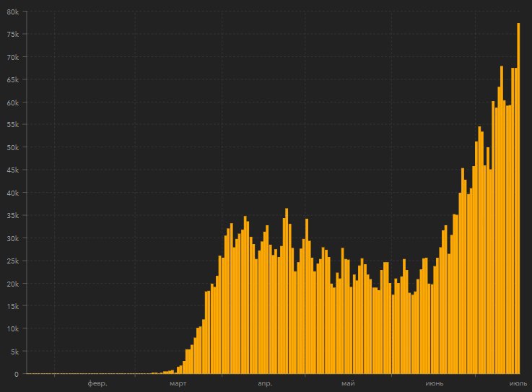
Task: Click the май month label
Action: tap(348, 383)
